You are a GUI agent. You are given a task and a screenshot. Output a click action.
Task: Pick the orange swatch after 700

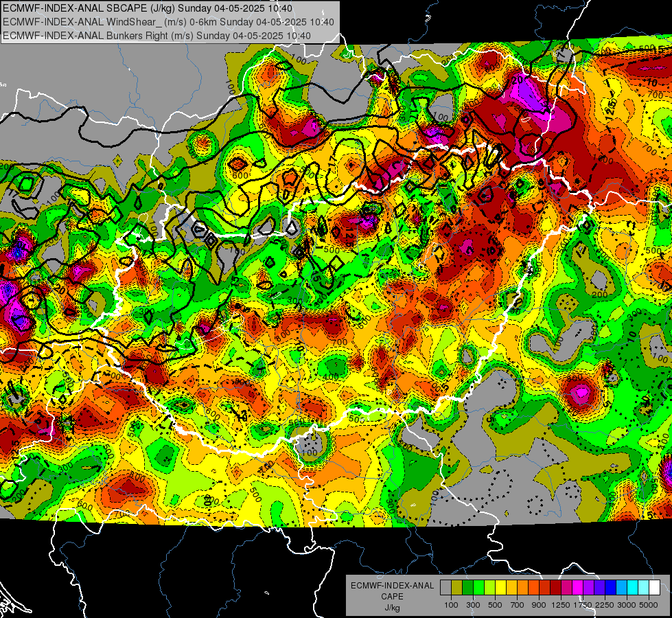[x=522, y=588]
